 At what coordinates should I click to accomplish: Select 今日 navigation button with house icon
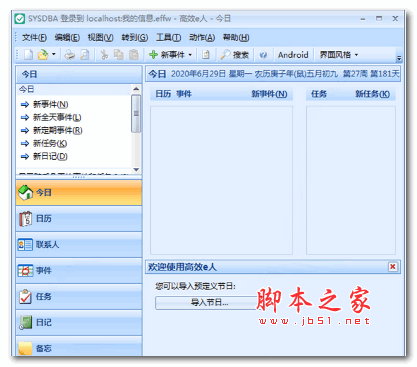[79, 193]
